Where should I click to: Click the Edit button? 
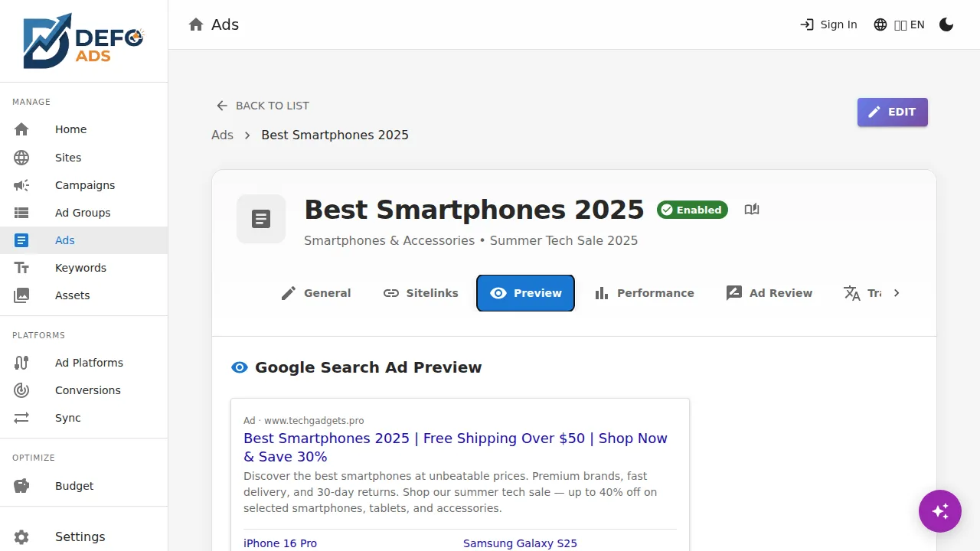pyautogui.click(x=893, y=112)
